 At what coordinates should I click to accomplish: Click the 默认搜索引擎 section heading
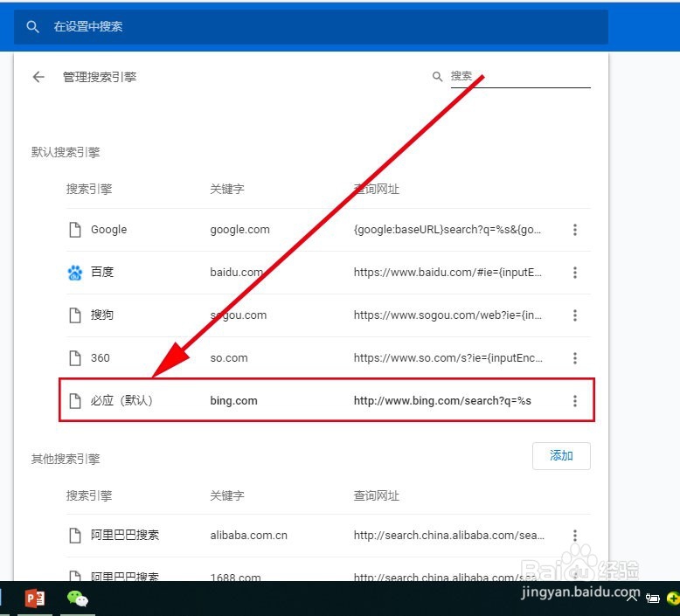tap(66, 152)
